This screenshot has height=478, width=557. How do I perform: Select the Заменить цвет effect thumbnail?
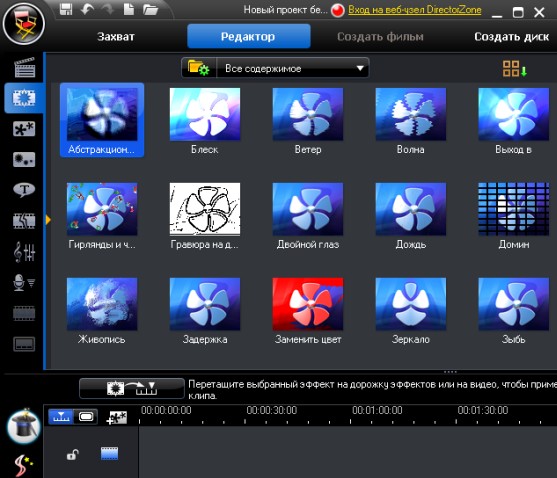pyautogui.click(x=308, y=310)
